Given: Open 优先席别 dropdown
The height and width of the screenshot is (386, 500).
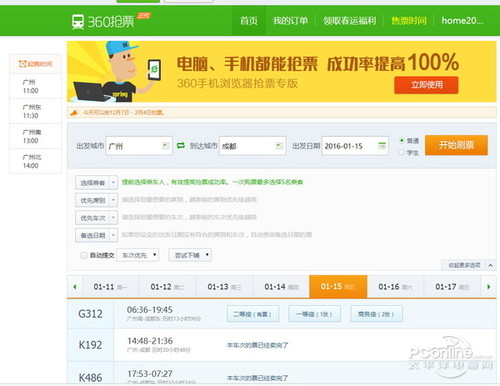Looking at the screenshot, I should tap(96, 200).
